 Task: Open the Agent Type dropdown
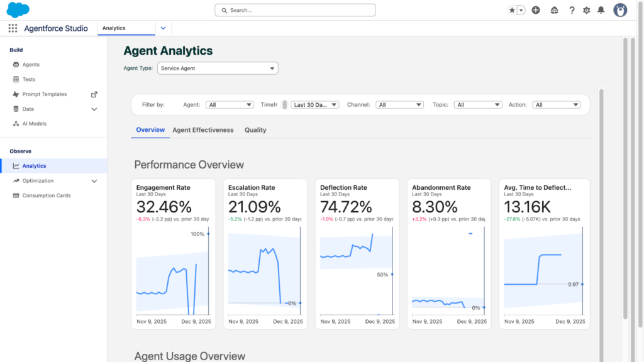[x=217, y=68]
